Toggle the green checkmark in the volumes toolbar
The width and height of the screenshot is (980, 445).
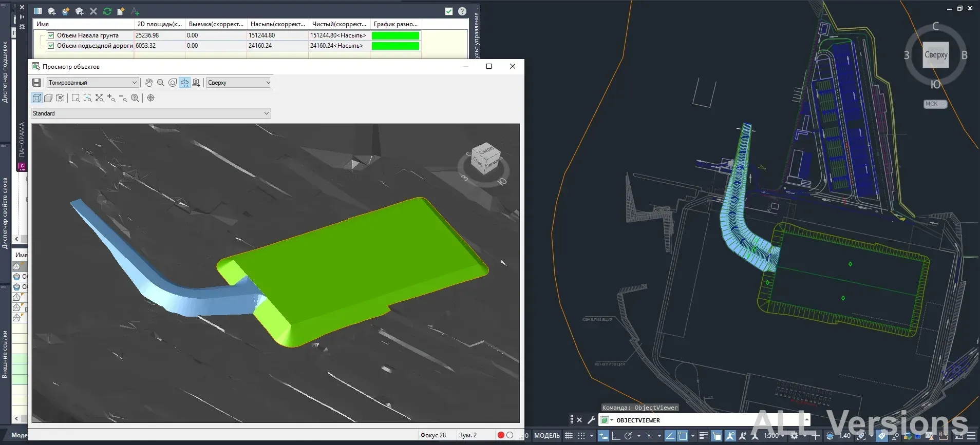[449, 11]
